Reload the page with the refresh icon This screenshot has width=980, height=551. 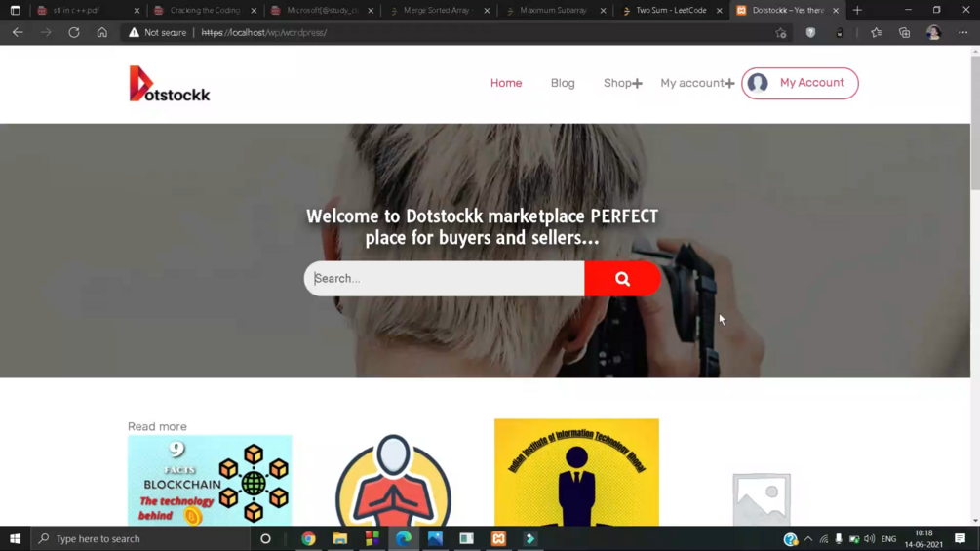click(74, 32)
